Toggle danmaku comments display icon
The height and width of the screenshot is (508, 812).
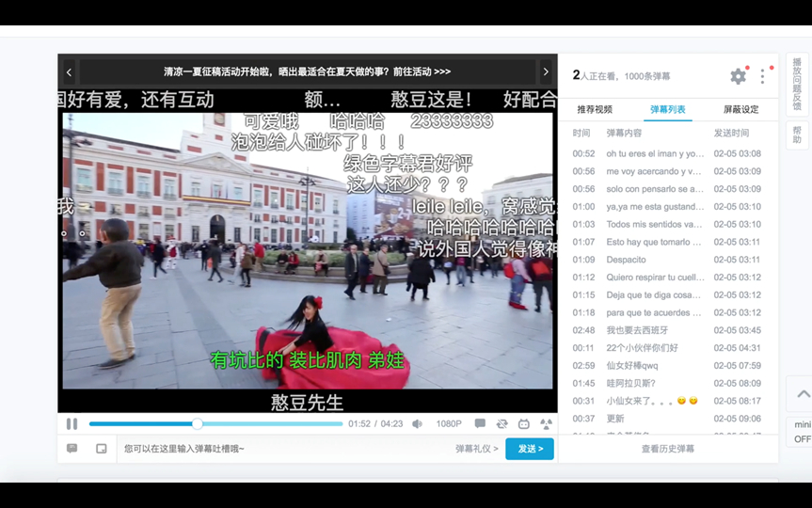pyautogui.click(x=480, y=424)
